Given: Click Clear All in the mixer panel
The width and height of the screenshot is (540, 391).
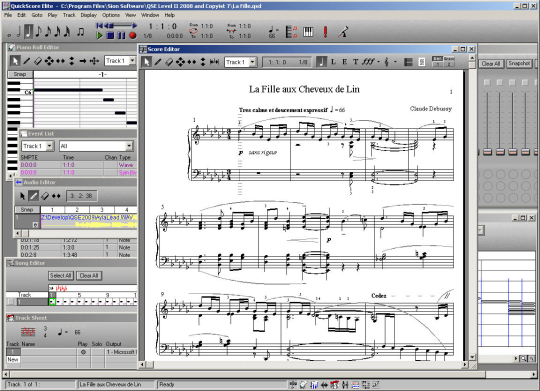Looking at the screenshot, I should [491, 64].
